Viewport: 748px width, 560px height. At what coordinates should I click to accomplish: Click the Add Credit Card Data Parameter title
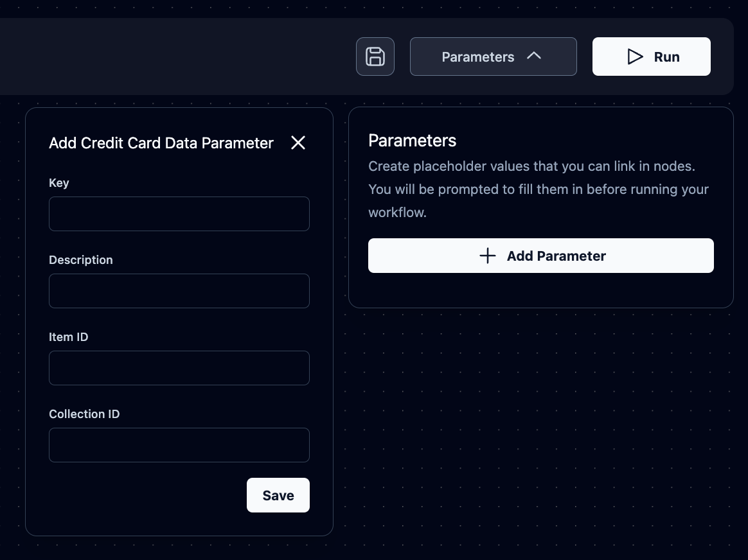[x=161, y=143]
